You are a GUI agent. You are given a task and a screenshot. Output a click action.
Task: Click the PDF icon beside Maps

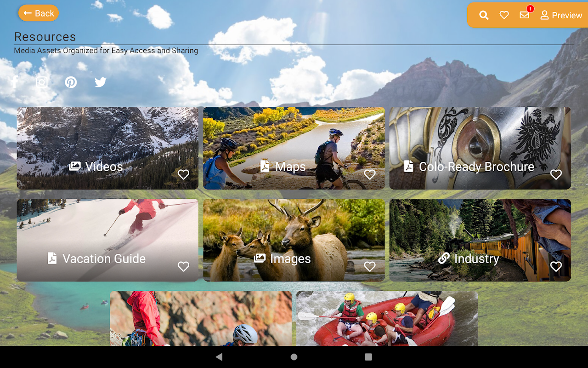point(265,166)
